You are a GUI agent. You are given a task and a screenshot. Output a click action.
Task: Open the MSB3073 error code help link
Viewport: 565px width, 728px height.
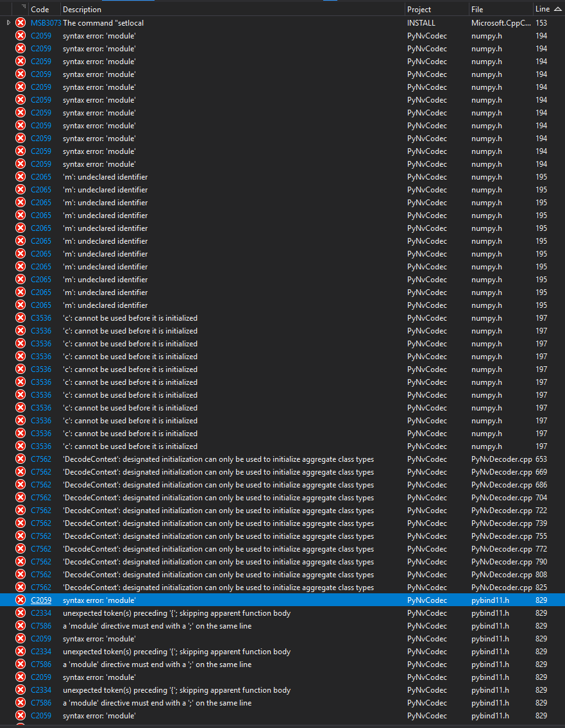coord(46,22)
